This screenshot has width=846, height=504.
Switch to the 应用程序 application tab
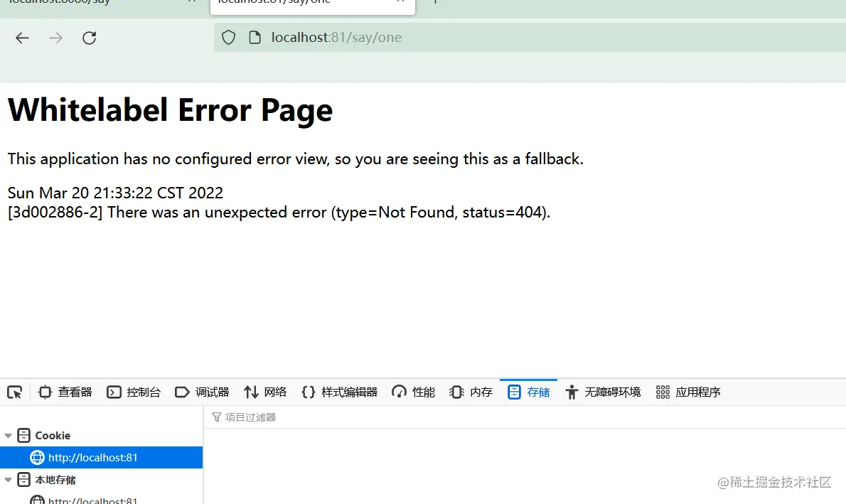pyautogui.click(x=688, y=392)
